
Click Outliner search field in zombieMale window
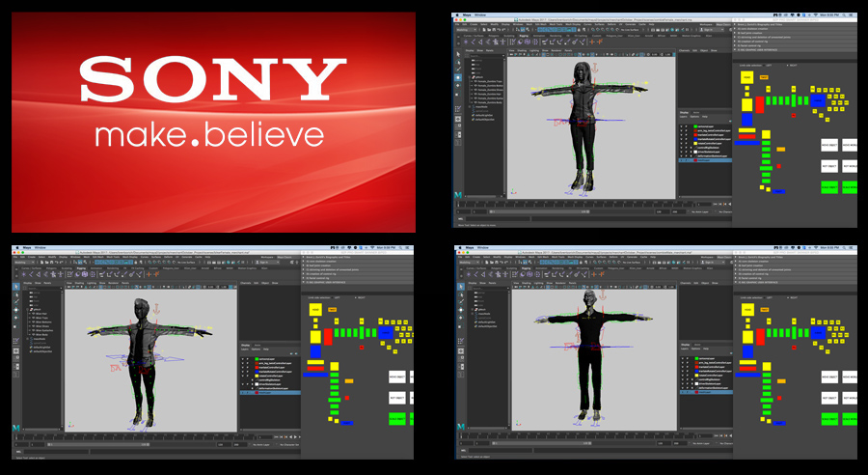(x=491, y=289)
